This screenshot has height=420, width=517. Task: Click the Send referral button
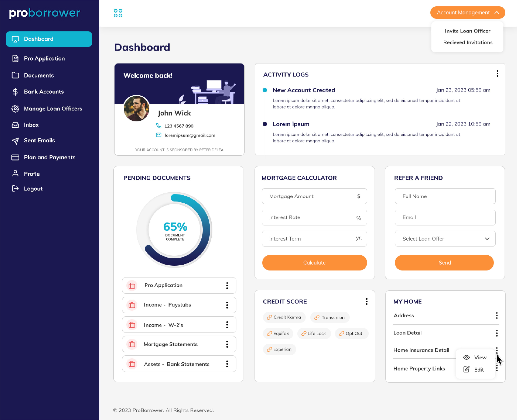pyautogui.click(x=444, y=262)
